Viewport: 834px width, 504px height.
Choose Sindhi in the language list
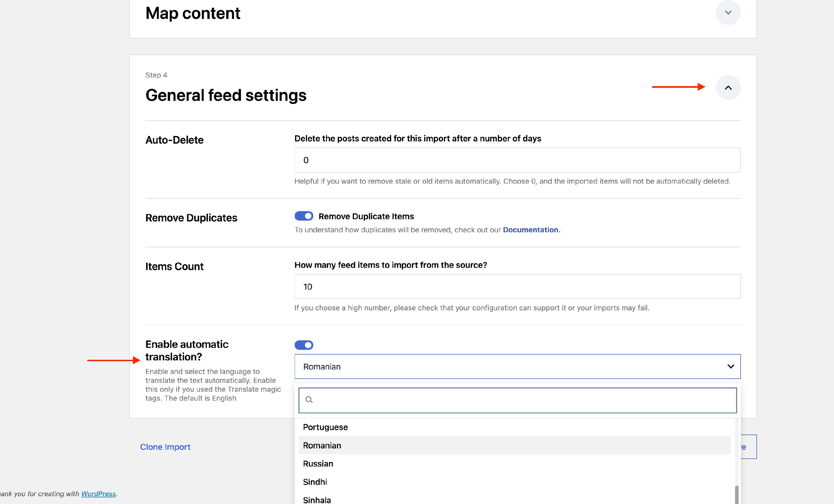pos(315,482)
